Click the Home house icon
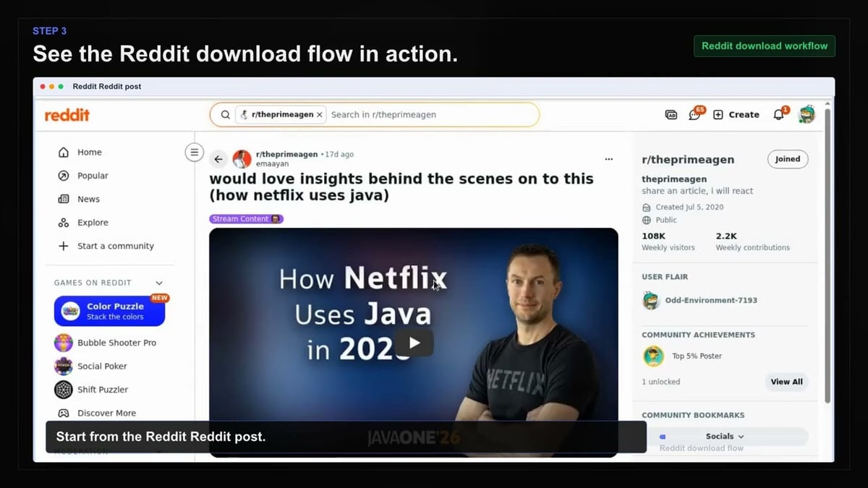Screen dimensions: 868x488 [64, 153]
